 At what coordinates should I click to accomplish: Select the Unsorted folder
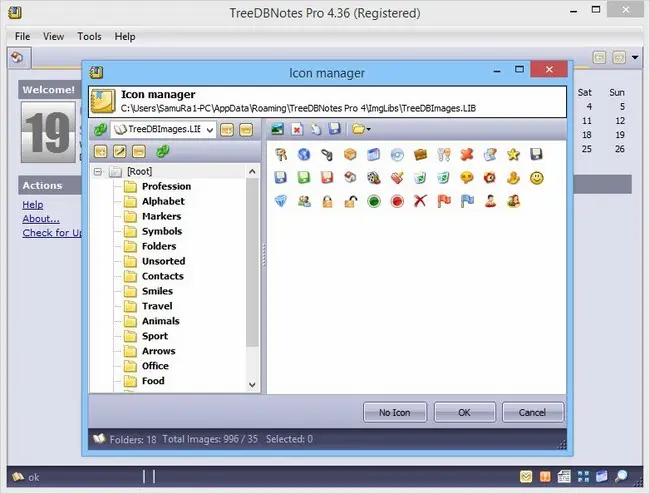pos(164,261)
